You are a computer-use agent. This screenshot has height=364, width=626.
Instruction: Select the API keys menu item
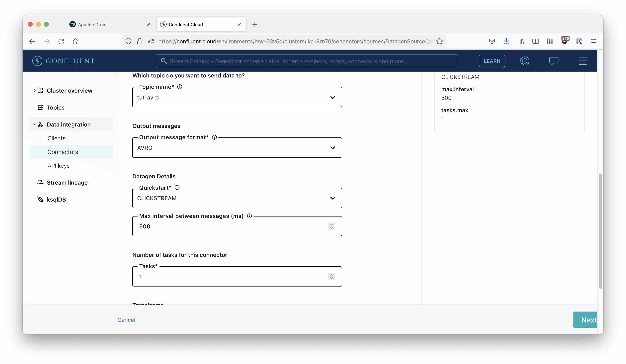tap(58, 165)
